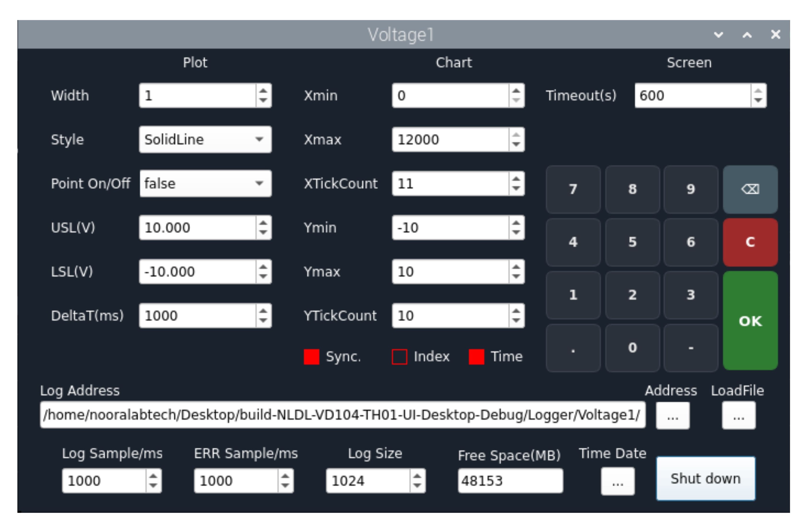Tap keypad digit 5
Image resolution: width=812 pixels, height=532 pixels.
pos(632,242)
